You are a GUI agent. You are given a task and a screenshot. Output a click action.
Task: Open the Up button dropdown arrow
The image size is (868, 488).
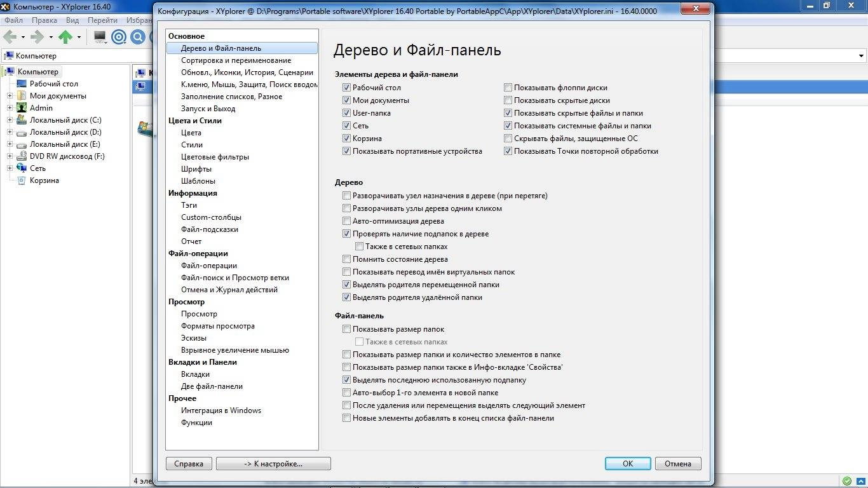pos(79,37)
